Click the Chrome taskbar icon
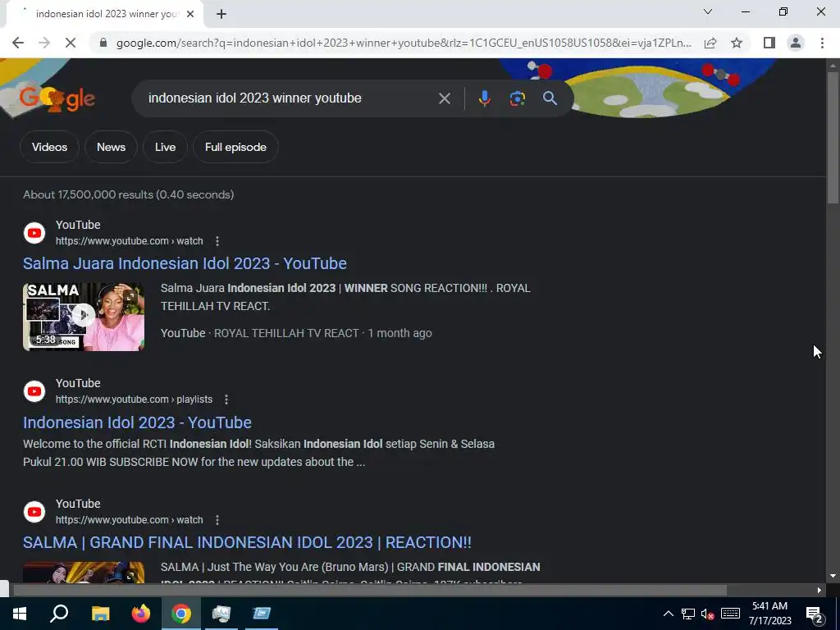Viewport: 840px width, 630px height. coord(181,614)
